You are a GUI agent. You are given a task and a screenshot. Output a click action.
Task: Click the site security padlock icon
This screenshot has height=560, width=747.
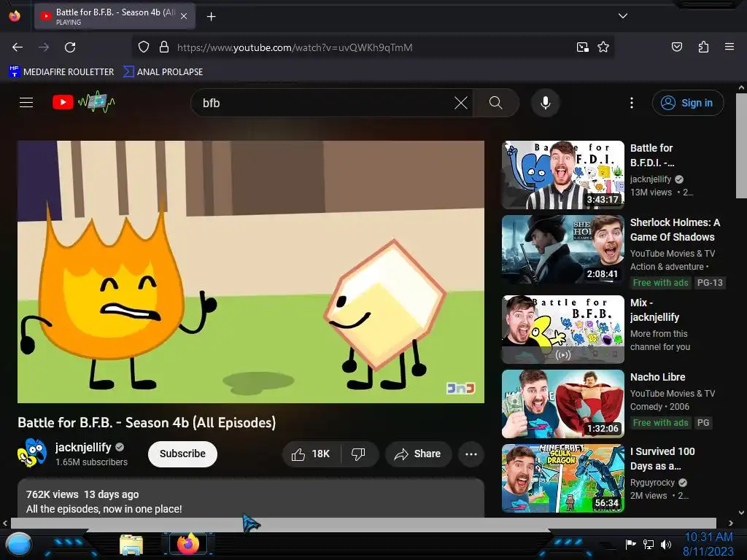164,47
